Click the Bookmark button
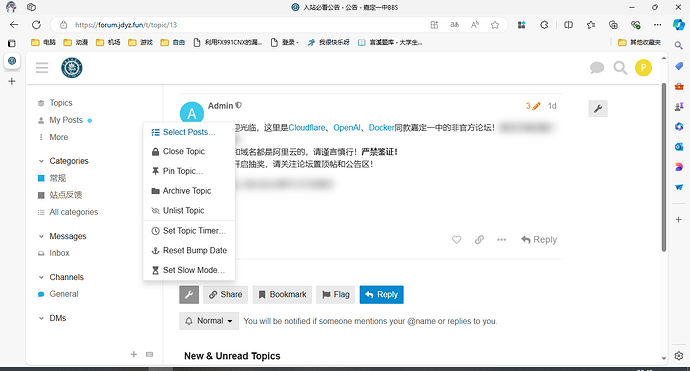Viewport: 690px width, 371px height. pos(282,294)
